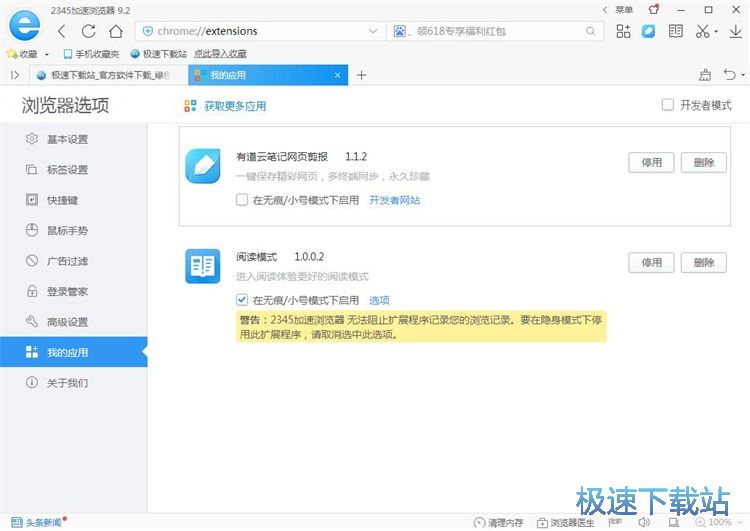Image resolution: width=750 pixels, height=531 pixels.
Task: Click the get more apps link
Action: point(235,106)
